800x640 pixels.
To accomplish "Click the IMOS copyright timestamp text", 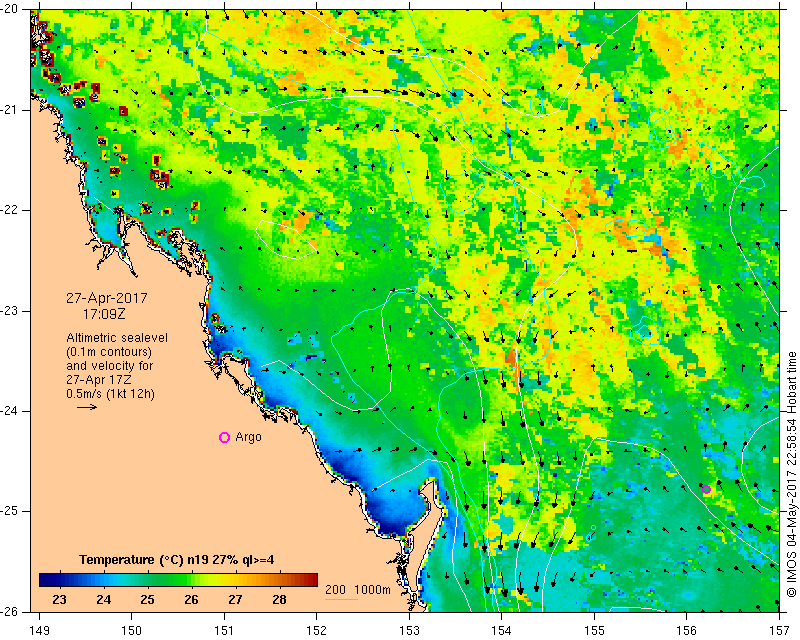I will point(791,472).
